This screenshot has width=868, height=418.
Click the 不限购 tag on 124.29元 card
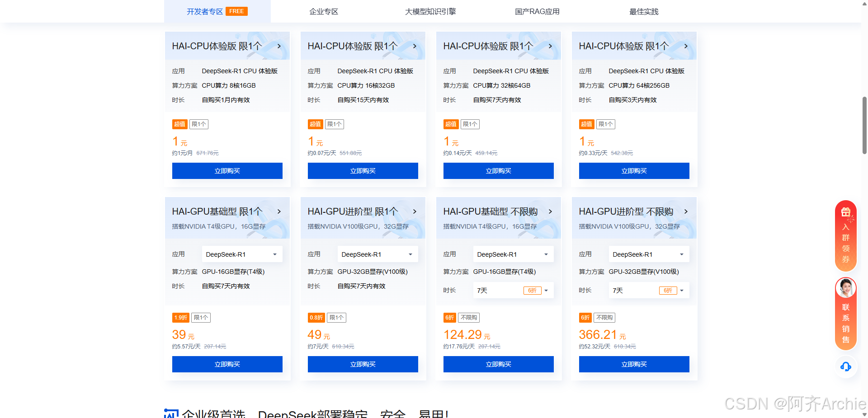point(469,318)
